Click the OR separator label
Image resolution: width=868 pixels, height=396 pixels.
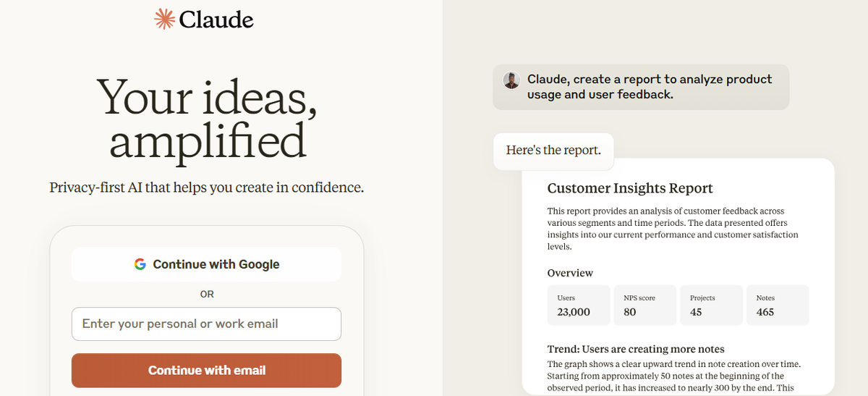point(207,295)
